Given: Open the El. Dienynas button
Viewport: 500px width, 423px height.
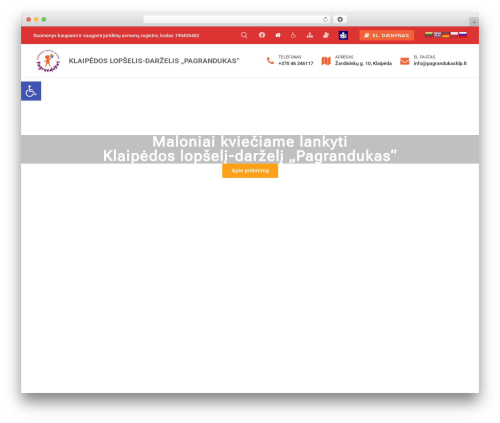Looking at the screenshot, I should pyautogui.click(x=387, y=35).
